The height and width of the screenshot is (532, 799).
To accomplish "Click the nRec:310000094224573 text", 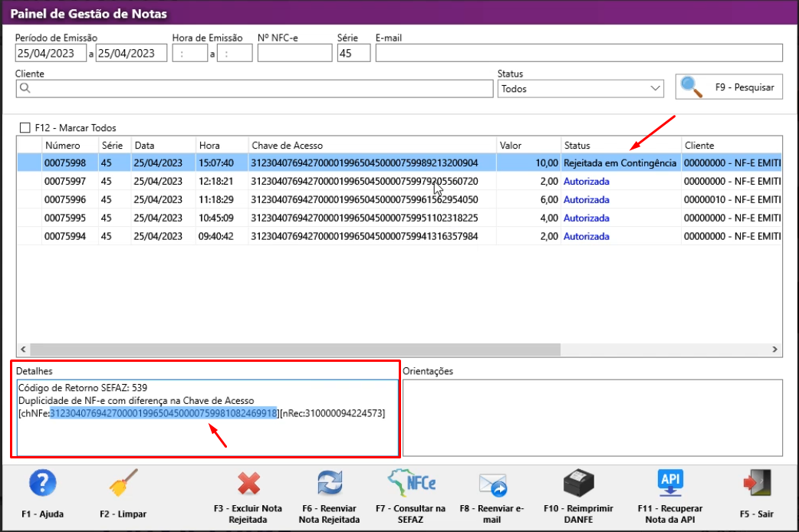I will (x=332, y=412).
